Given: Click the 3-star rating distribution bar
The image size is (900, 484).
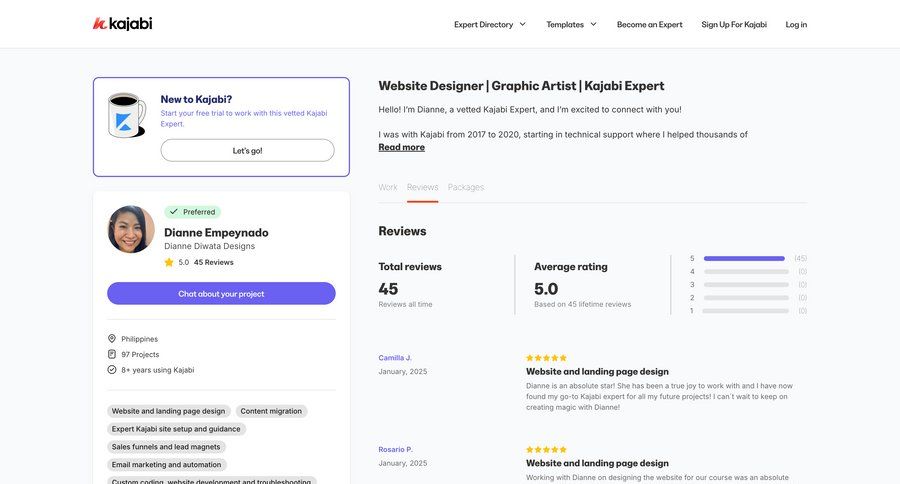Looking at the screenshot, I should [x=746, y=285].
